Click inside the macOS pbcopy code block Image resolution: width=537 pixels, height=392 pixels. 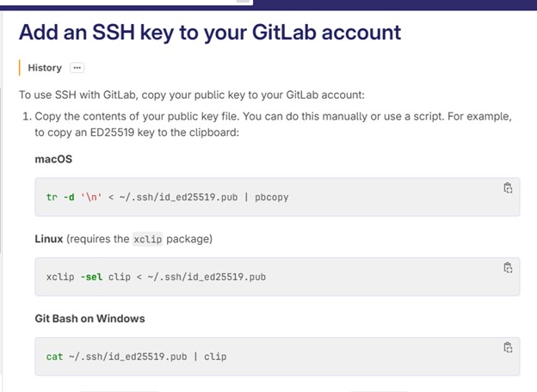pyautogui.click(x=277, y=197)
